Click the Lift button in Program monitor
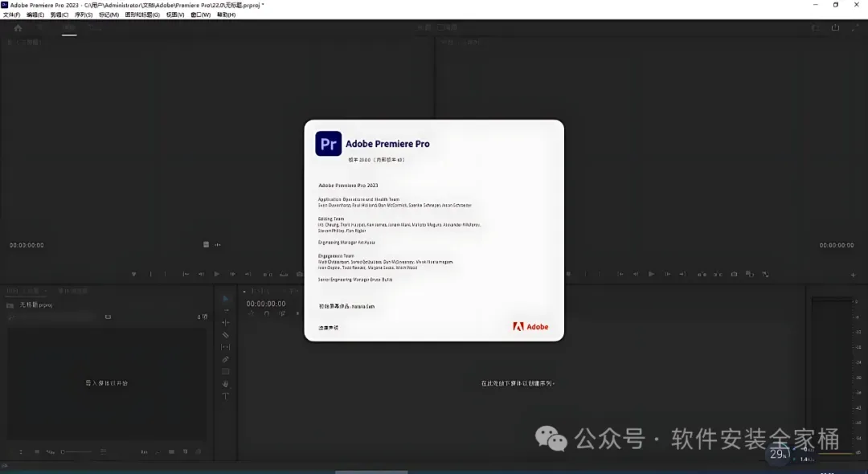 point(702,274)
